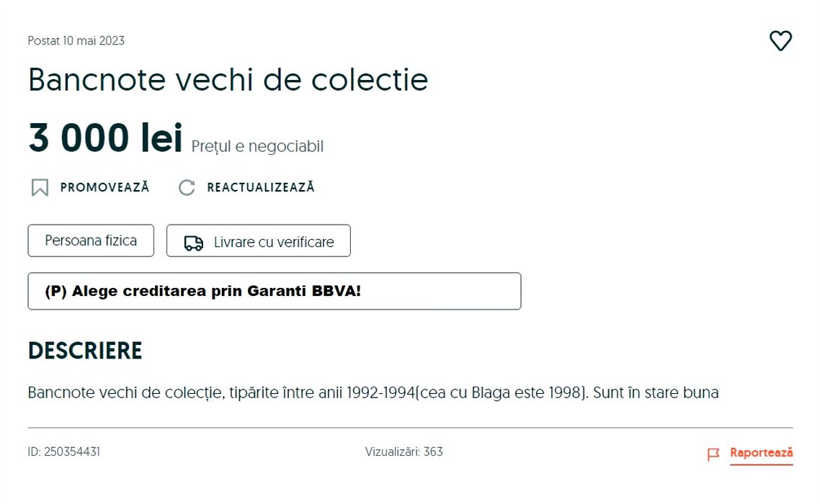Screen dimensions: 820x504
Task: Click the delivery truck icon
Action: pos(193,243)
